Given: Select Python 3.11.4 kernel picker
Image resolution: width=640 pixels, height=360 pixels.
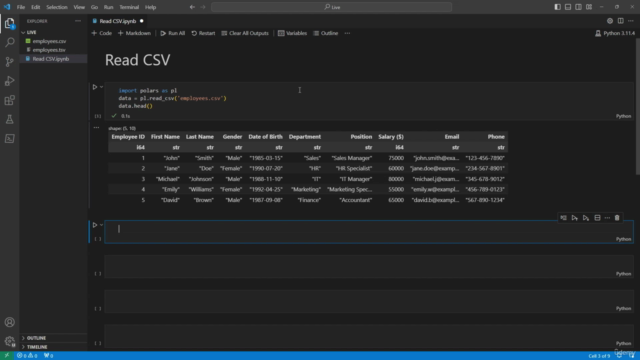Looking at the screenshot, I should (615, 33).
